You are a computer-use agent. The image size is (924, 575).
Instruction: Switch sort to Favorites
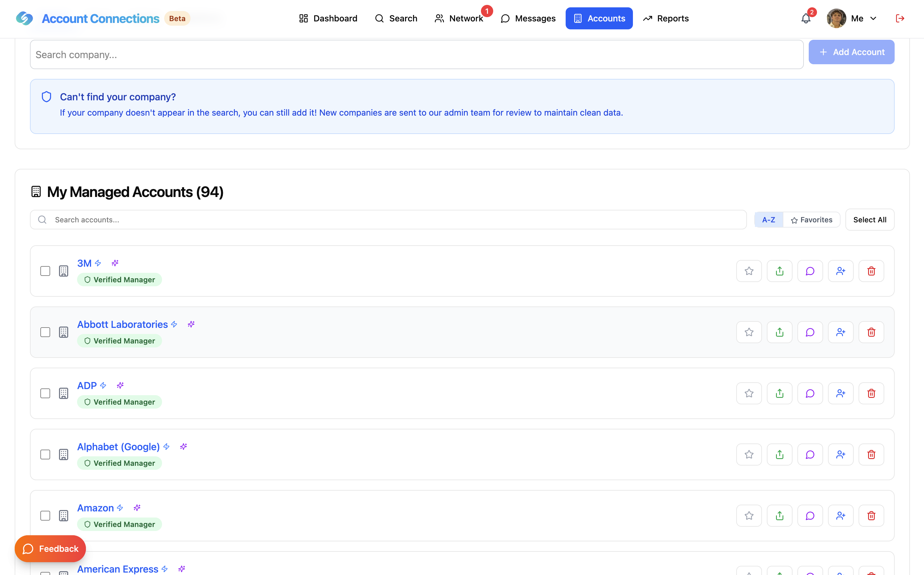(811, 220)
